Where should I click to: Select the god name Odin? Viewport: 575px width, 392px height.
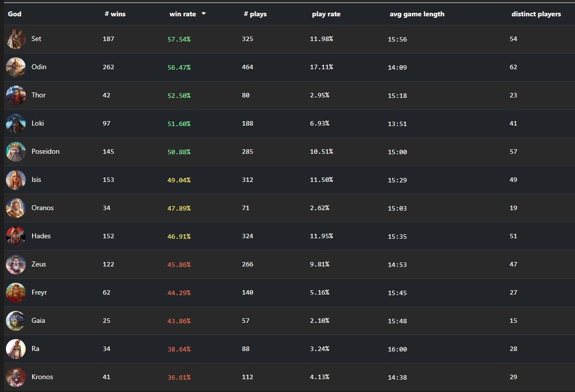tap(39, 67)
